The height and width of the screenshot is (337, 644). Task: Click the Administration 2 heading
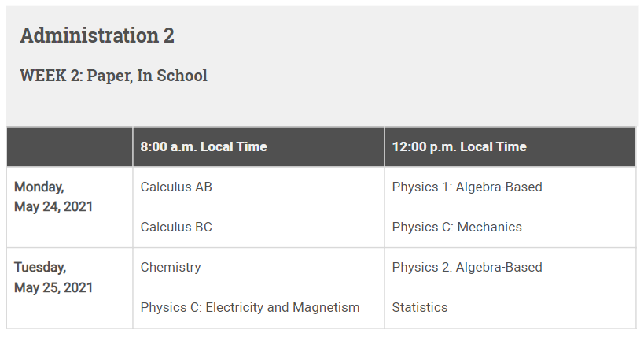97,35
